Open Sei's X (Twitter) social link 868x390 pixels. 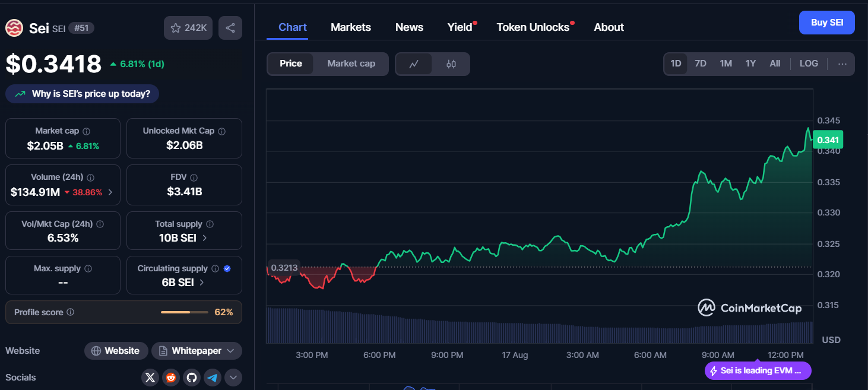150,378
